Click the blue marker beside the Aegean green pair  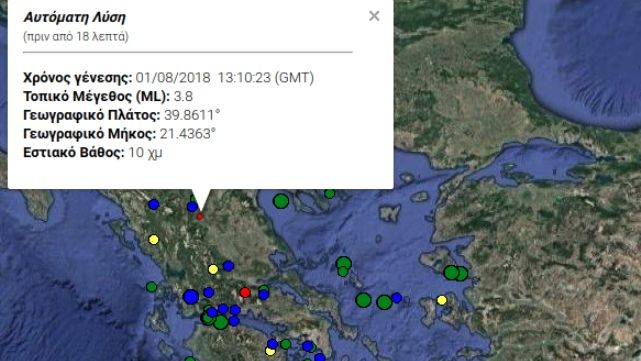397,298
